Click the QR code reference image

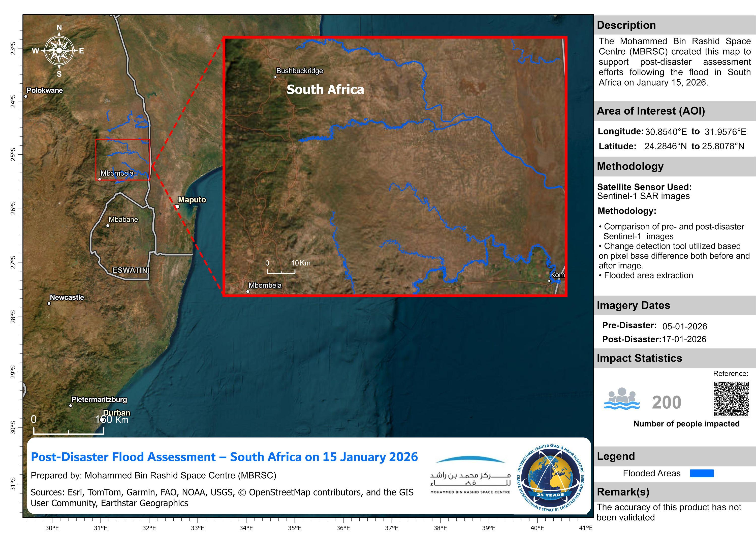(731, 399)
